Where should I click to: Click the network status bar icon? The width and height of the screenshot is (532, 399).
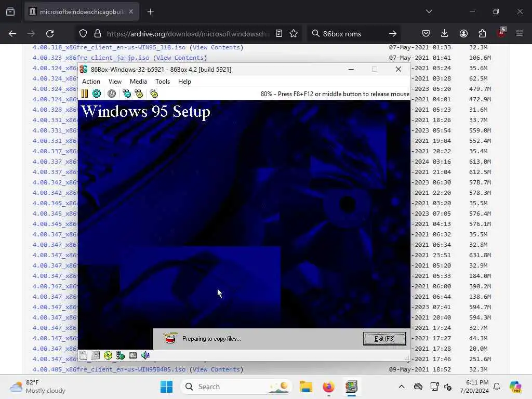121,355
